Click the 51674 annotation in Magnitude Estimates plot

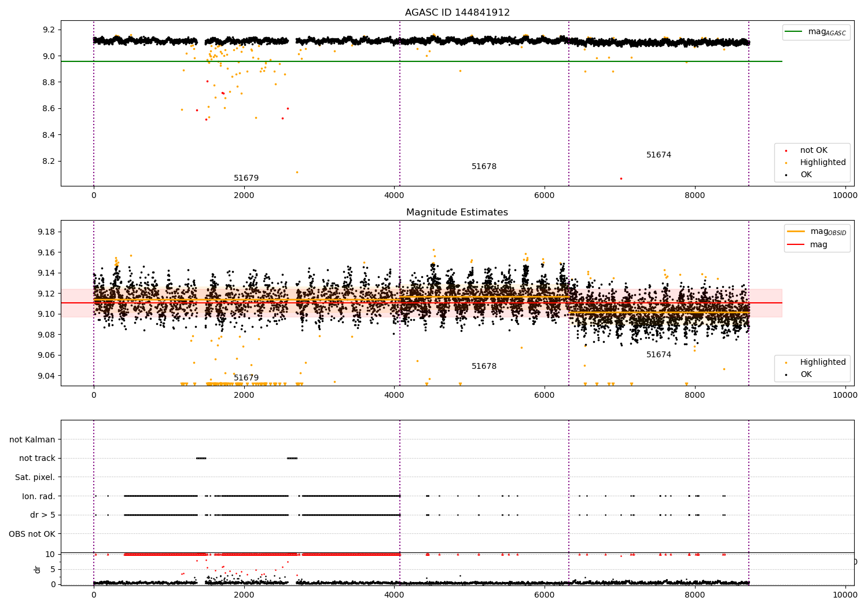tap(659, 355)
